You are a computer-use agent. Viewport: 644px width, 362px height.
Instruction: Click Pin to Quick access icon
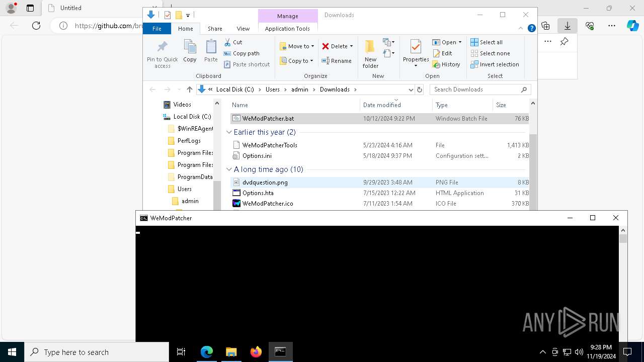click(x=162, y=54)
